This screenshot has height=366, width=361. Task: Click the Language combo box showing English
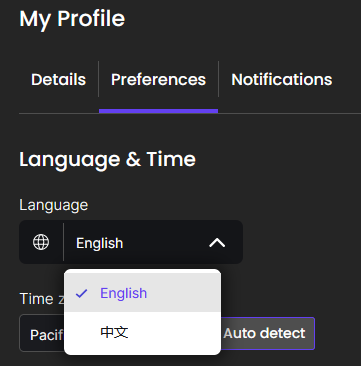coord(131,242)
